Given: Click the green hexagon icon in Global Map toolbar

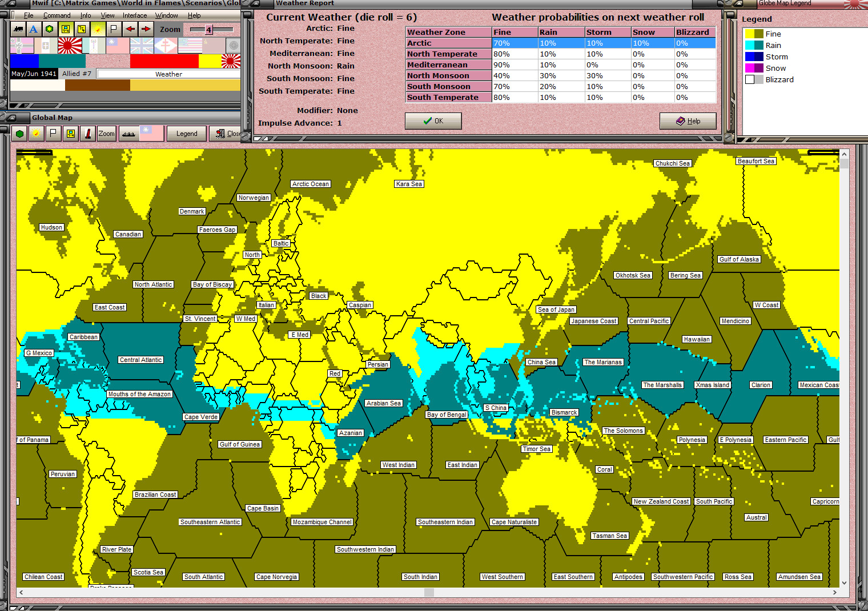Looking at the screenshot, I should [x=20, y=134].
